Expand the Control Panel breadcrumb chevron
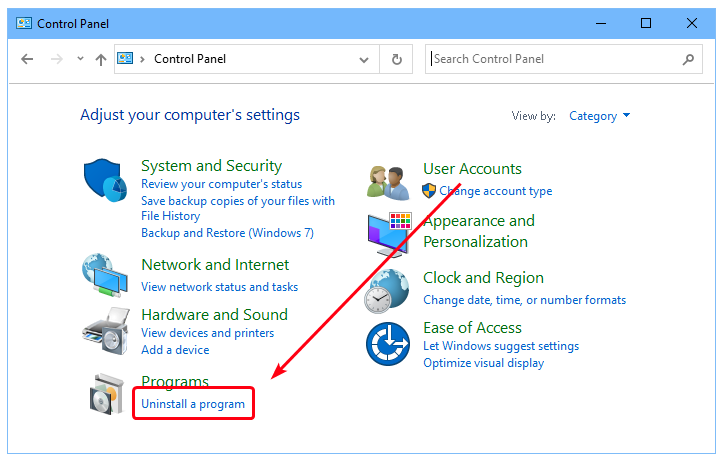Image resolution: width=720 pixels, height=460 pixels. (x=142, y=59)
